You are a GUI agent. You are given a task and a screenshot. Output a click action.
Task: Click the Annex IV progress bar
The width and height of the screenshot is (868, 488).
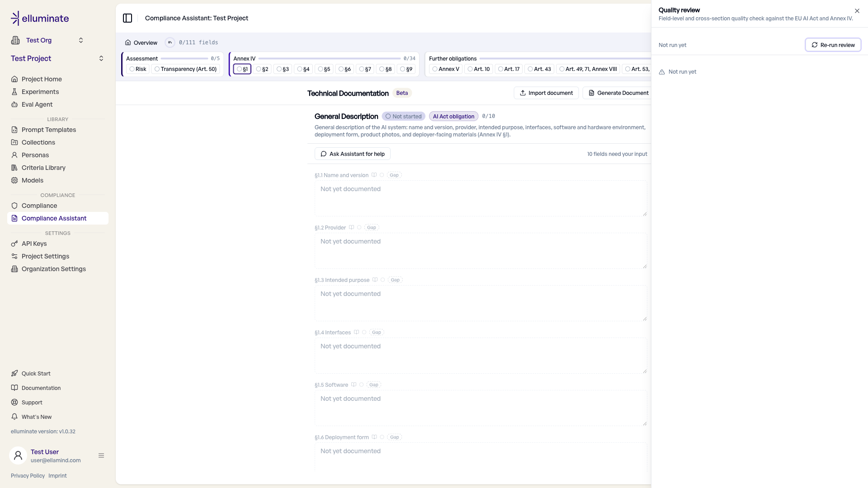pos(330,58)
